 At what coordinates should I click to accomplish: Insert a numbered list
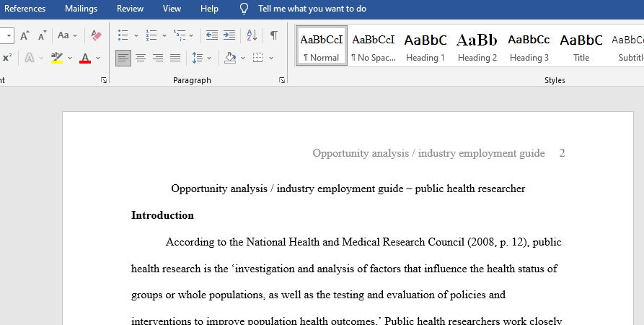tap(151, 35)
